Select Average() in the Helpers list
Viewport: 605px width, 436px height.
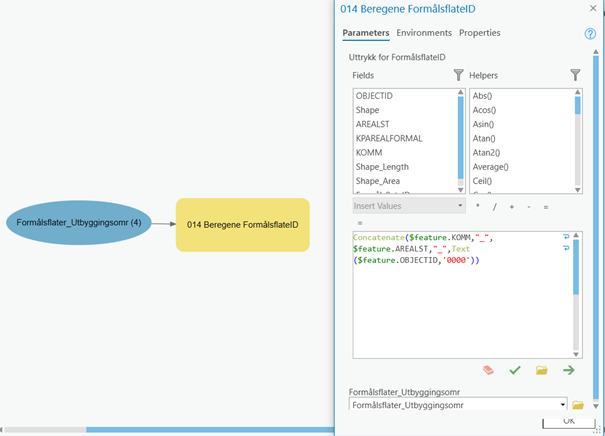tap(491, 167)
